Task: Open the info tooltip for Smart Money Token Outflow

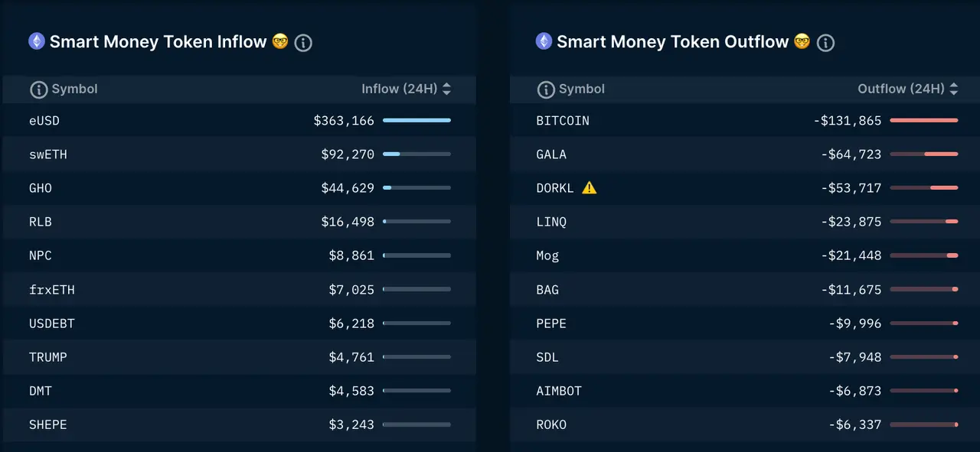Action: (825, 43)
